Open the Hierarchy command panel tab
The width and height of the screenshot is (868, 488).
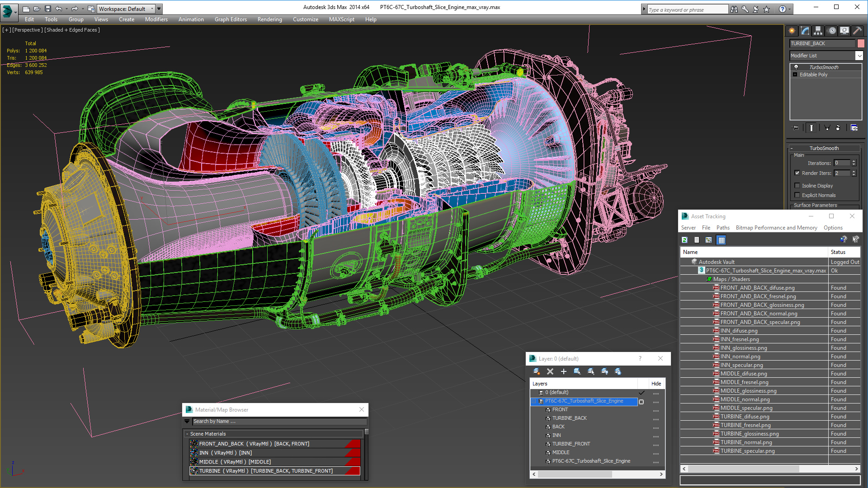click(818, 31)
